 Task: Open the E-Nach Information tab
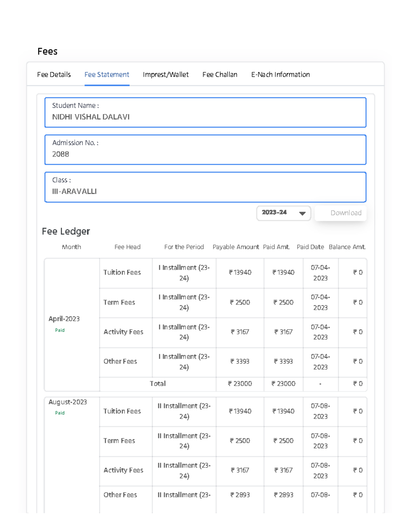281,74
